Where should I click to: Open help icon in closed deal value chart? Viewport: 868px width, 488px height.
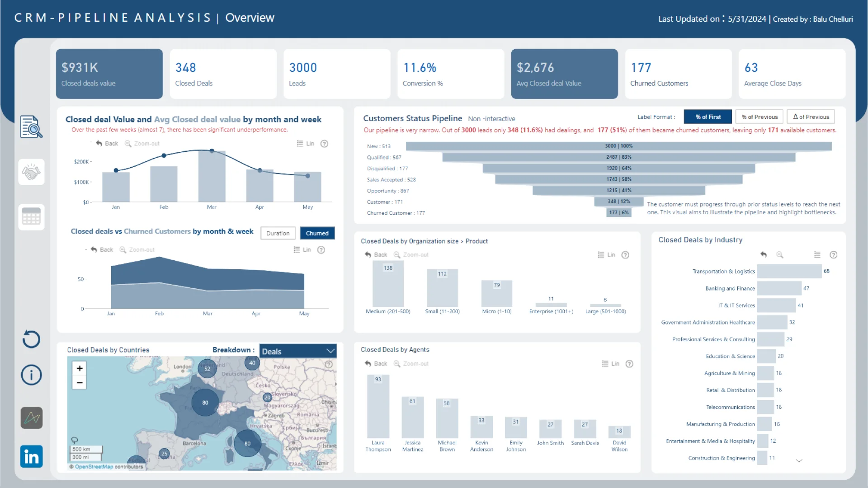pos(324,144)
